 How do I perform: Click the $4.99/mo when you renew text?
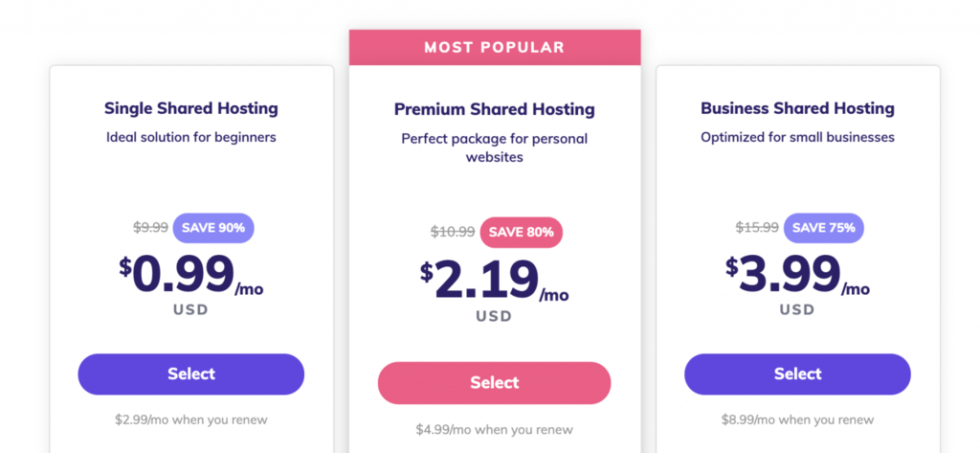click(x=495, y=430)
